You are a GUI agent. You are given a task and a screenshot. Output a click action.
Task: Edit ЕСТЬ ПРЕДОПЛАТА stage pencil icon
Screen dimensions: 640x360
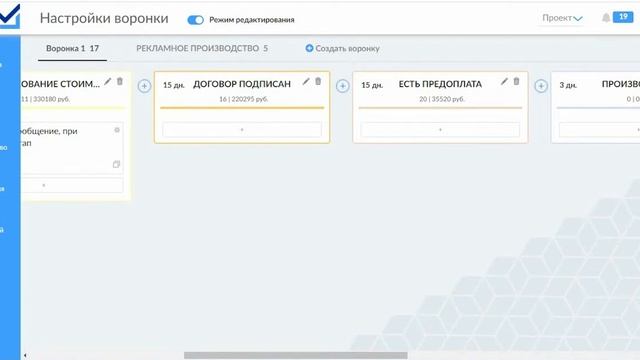504,82
